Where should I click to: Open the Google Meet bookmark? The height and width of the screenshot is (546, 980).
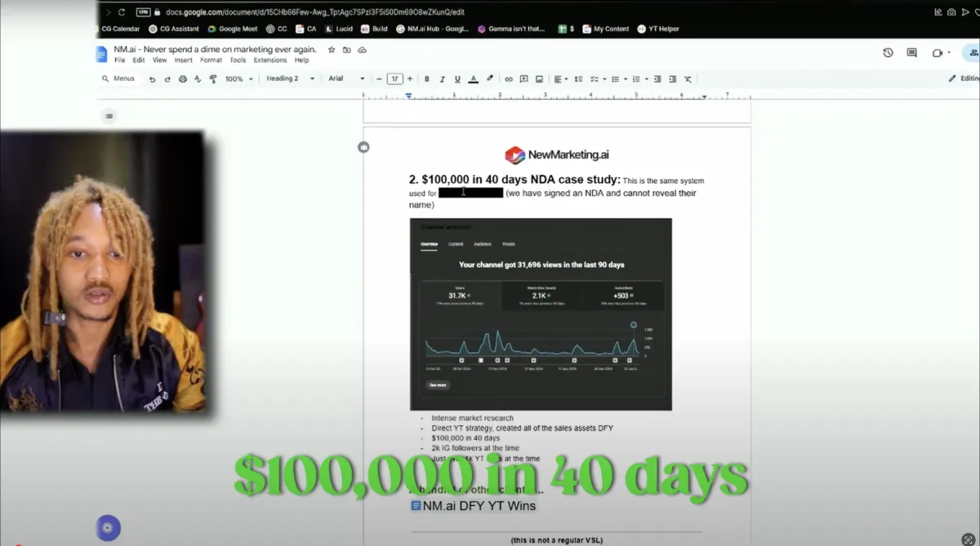point(233,29)
